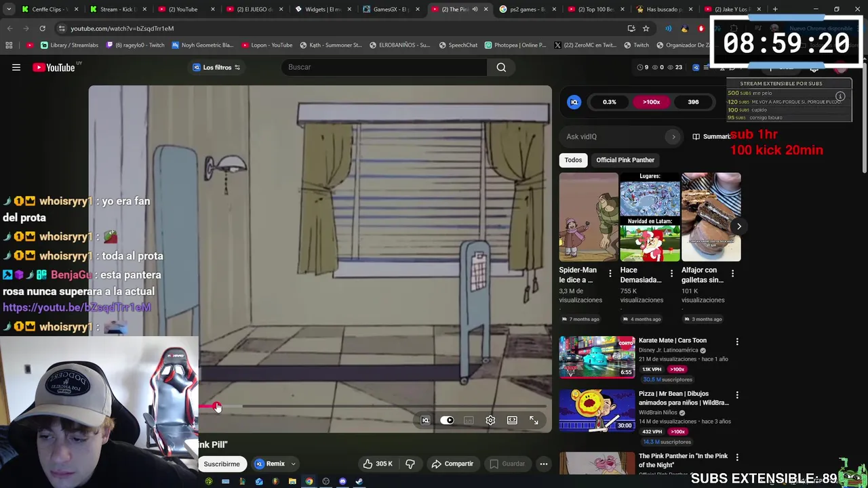The width and height of the screenshot is (868, 488).
Task: Open chat link youtu.be/bZsqdTrr1eM
Action: click(x=77, y=307)
